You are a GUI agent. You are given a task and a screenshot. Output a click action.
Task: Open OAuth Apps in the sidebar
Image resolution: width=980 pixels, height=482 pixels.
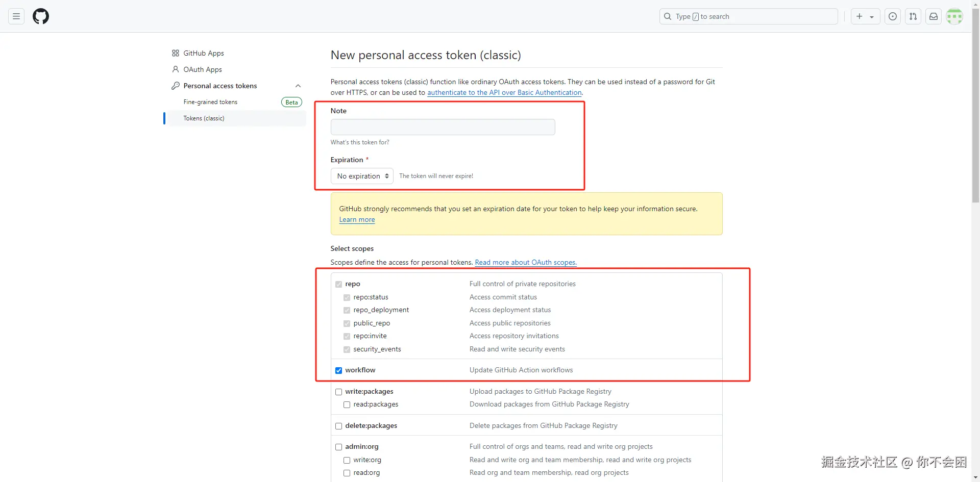point(203,69)
